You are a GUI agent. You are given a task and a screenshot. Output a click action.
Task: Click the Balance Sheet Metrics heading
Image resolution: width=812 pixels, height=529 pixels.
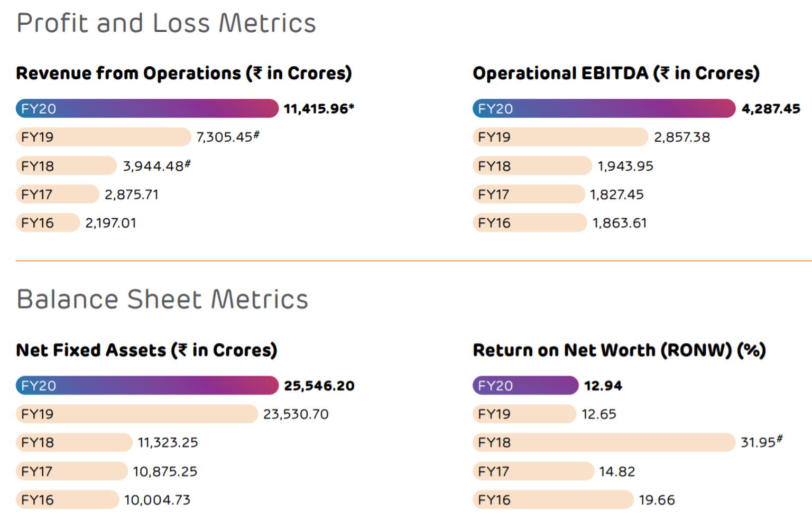(162, 299)
